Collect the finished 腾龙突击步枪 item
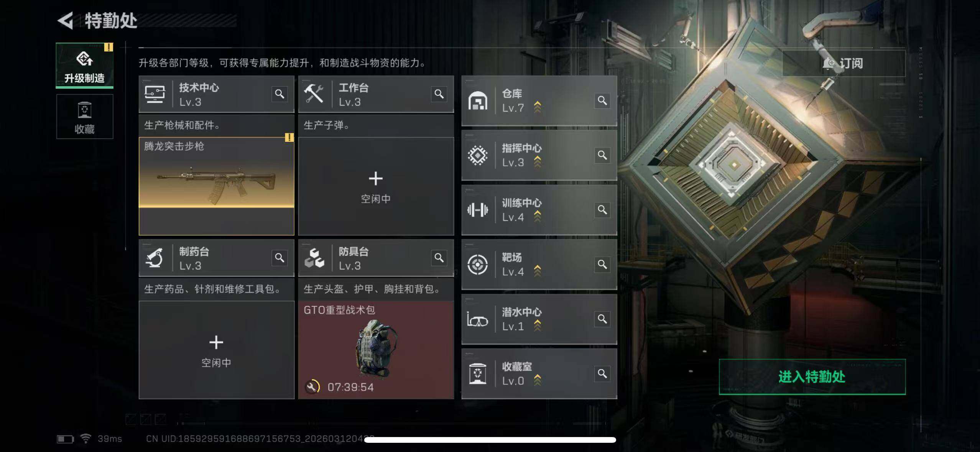980x452 pixels. click(216, 186)
